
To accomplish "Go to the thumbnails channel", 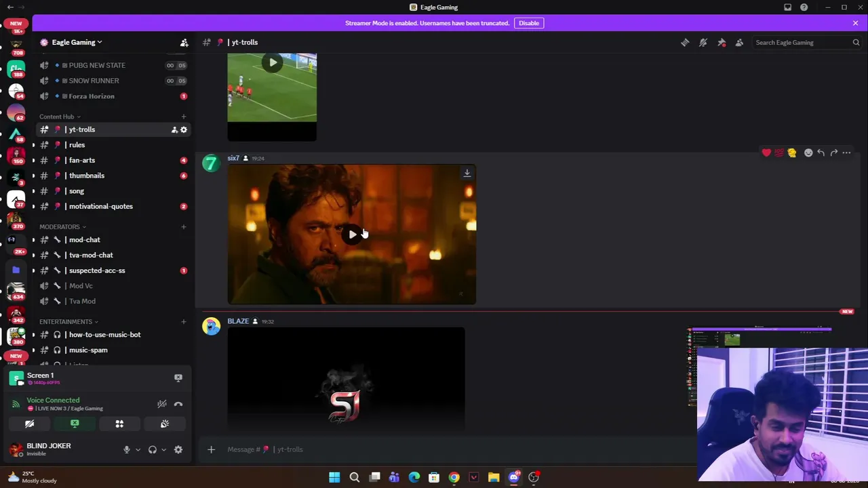I will point(113,176).
